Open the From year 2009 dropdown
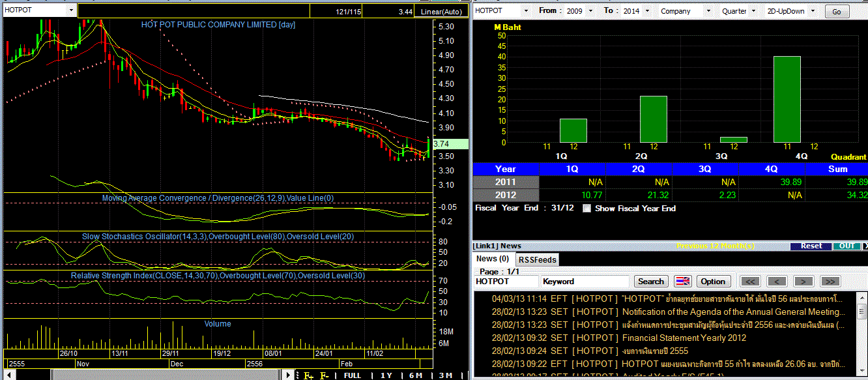Viewport: 868px width, 380px height. click(590, 11)
